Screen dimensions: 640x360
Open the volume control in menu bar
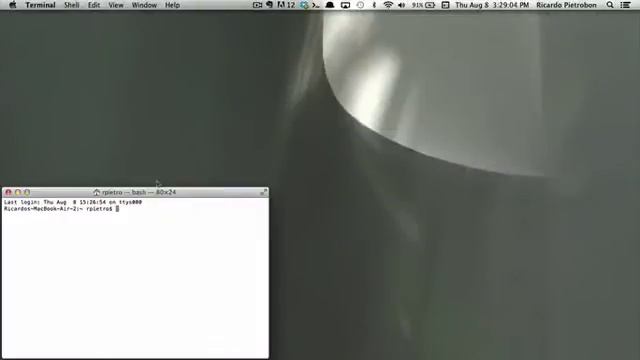tap(402, 5)
